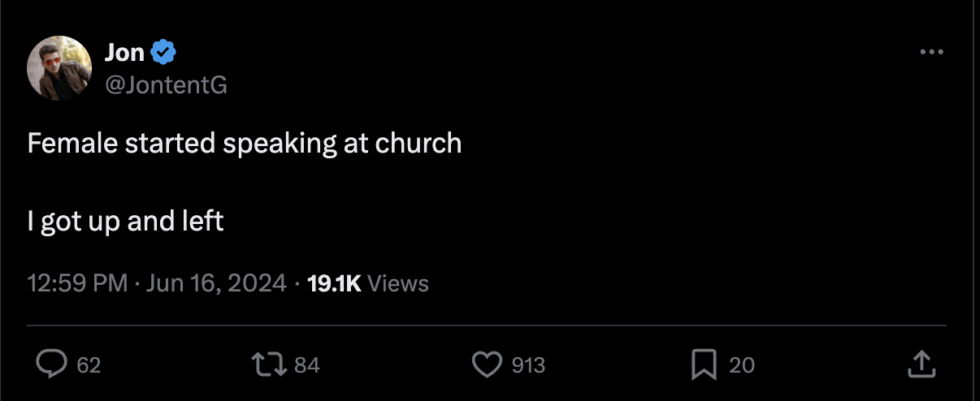The width and height of the screenshot is (980, 401).
Task: Like the tweet with the heart icon
Action: (x=487, y=364)
